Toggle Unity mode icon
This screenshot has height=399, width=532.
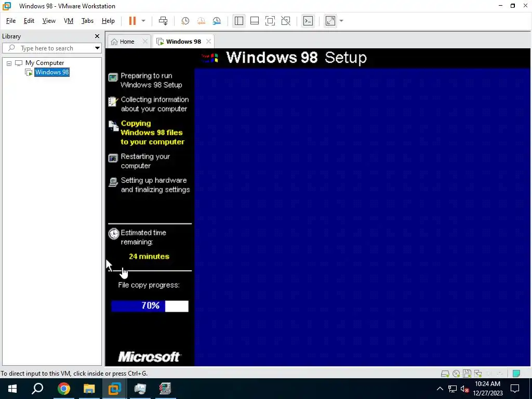(286, 21)
